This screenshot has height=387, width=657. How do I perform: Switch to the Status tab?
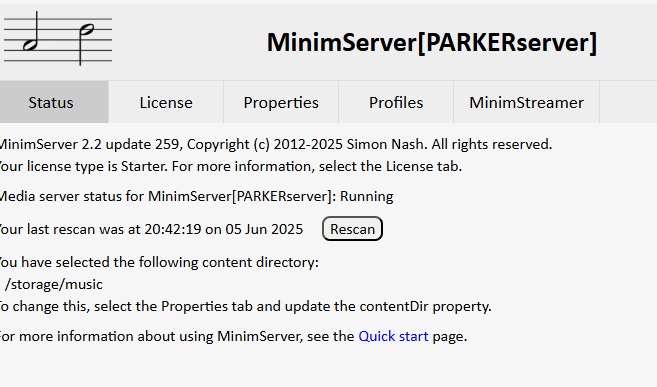point(54,102)
